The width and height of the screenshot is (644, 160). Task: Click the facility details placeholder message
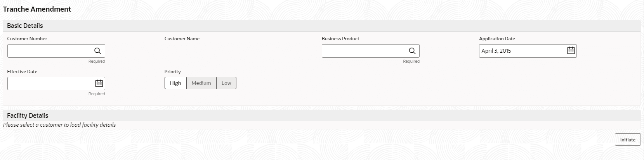click(x=59, y=125)
